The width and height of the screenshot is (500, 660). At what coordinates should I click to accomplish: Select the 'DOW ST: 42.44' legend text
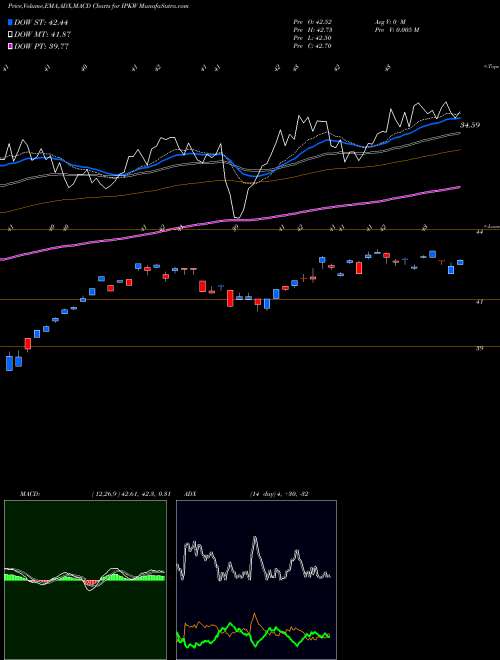(41, 22)
